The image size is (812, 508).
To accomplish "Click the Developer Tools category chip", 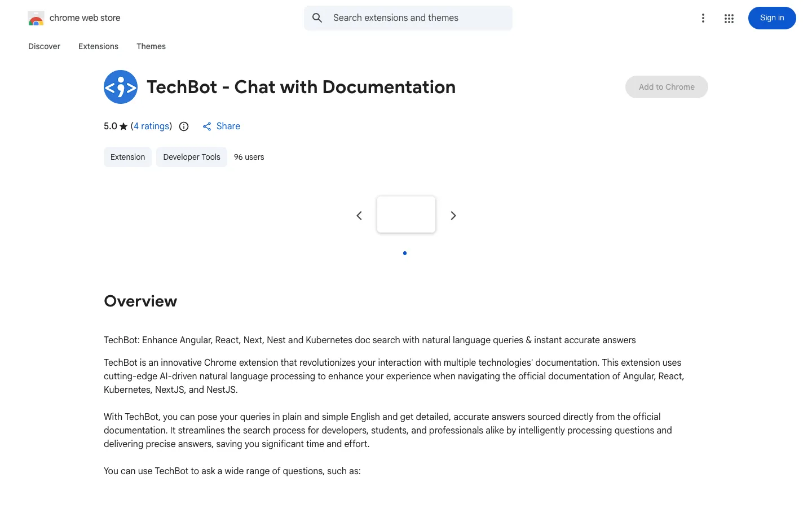I will click(x=192, y=157).
